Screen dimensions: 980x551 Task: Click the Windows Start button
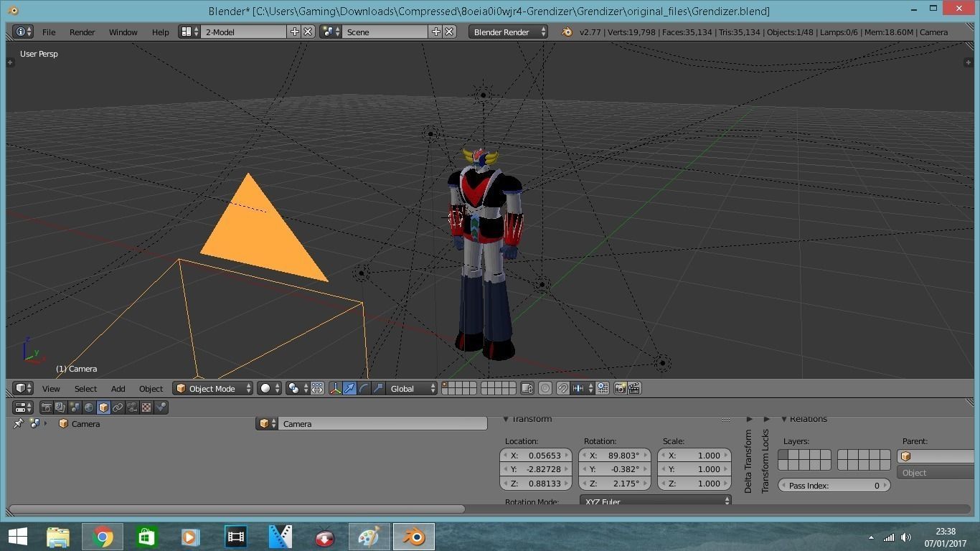tap(17, 537)
